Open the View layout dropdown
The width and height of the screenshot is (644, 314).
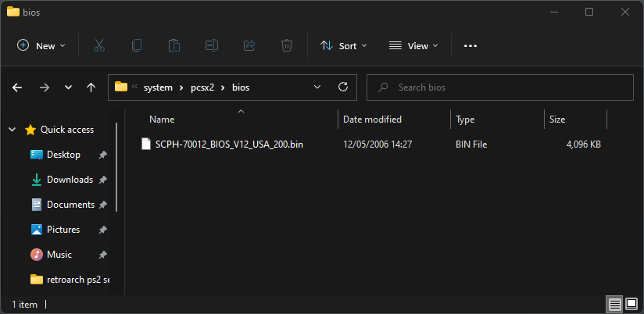point(413,45)
